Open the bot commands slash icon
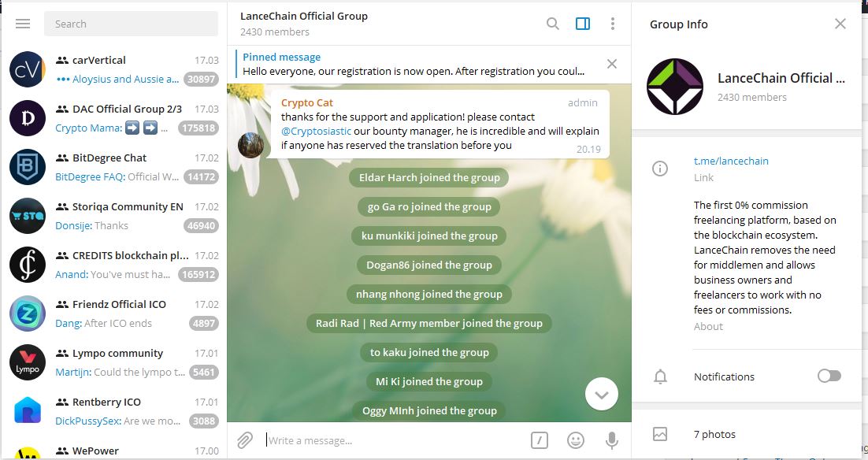The width and height of the screenshot is (868, 460). 540,440
